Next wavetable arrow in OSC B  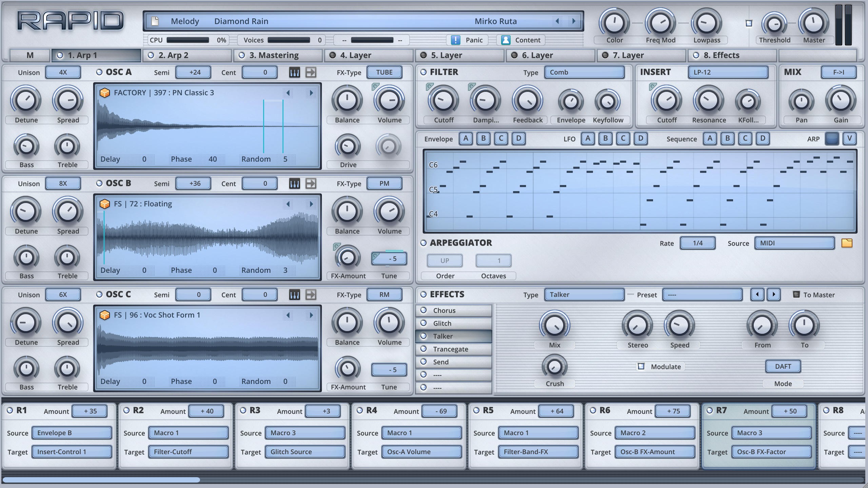coord(311,204)
